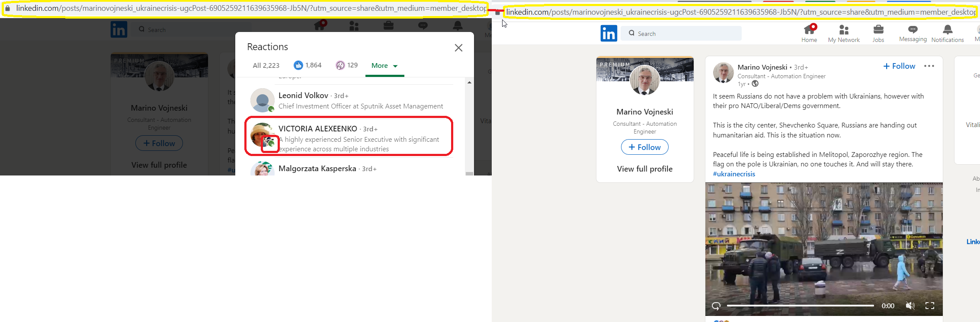
Task: Click notification bell icon in left window
Action: (x=458, y=26)
